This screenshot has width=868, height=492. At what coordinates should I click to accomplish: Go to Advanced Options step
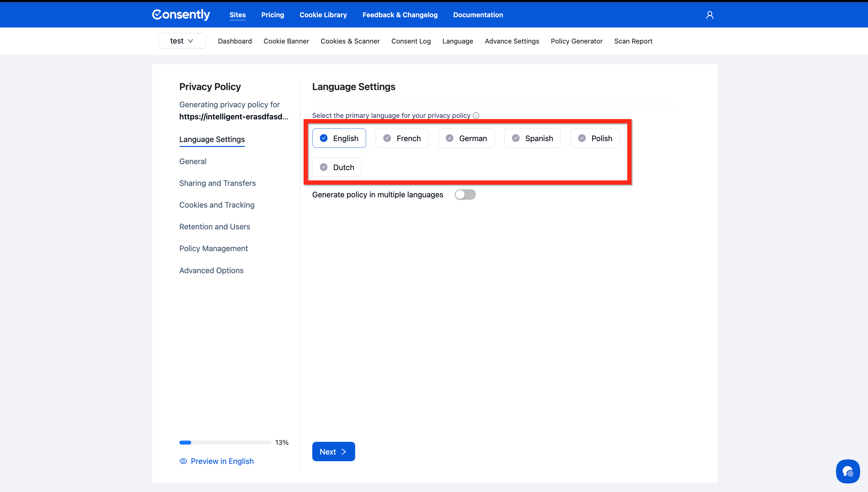pos(211,270)
